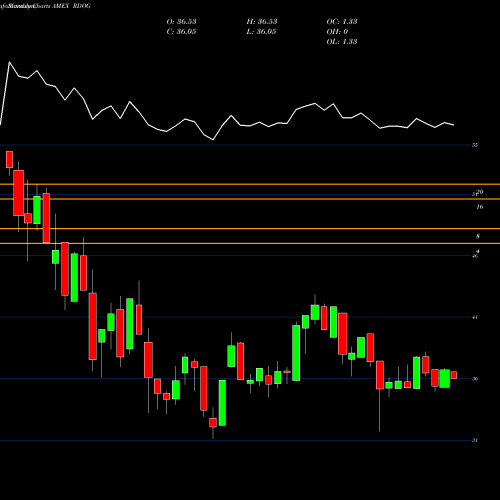
Task: Click the 36 price axis label
Action: [475, 379]
